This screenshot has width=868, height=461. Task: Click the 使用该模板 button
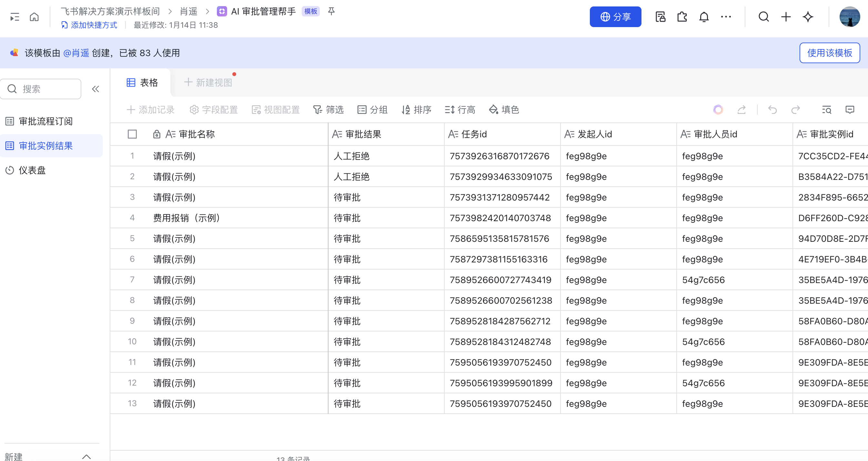pyautogui.click(x=829, y=53)
